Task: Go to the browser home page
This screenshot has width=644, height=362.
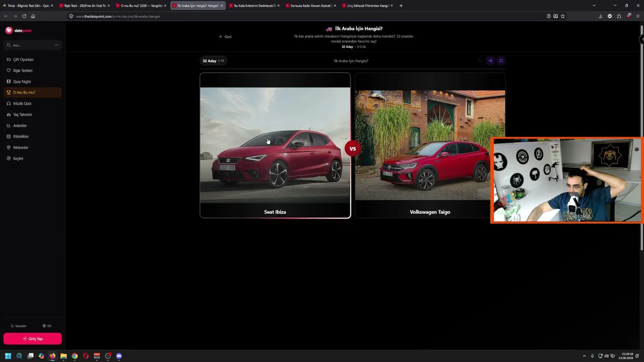Action: [x=33, y=16]
